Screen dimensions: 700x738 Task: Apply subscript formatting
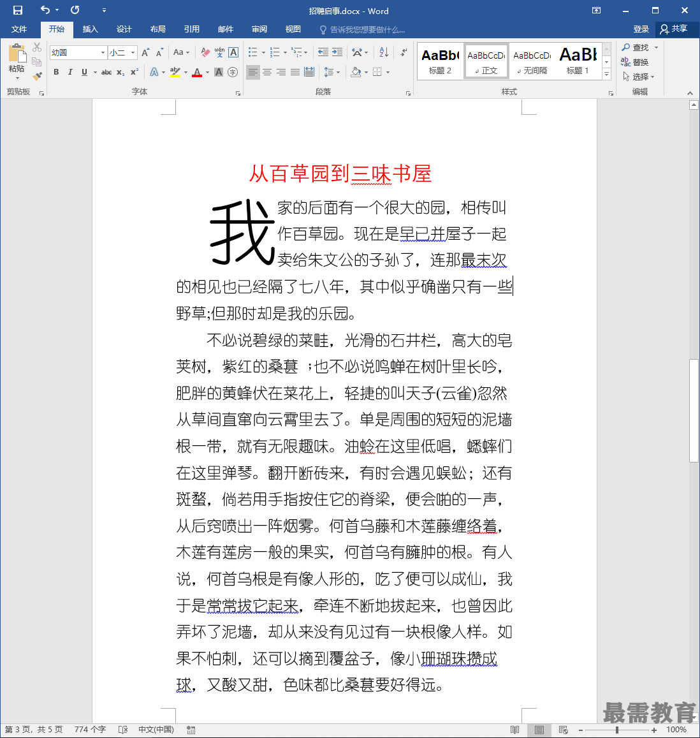point(120,73)
